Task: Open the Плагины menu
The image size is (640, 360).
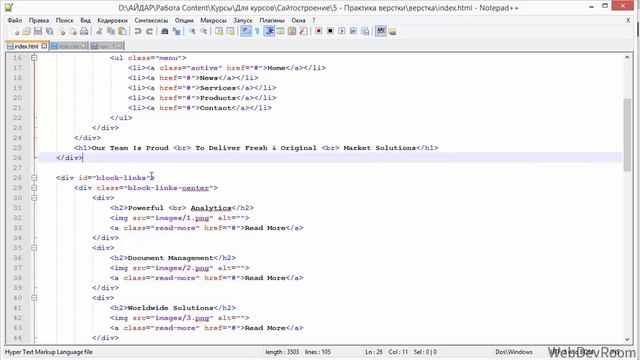Action: click(x=272, y=20)
